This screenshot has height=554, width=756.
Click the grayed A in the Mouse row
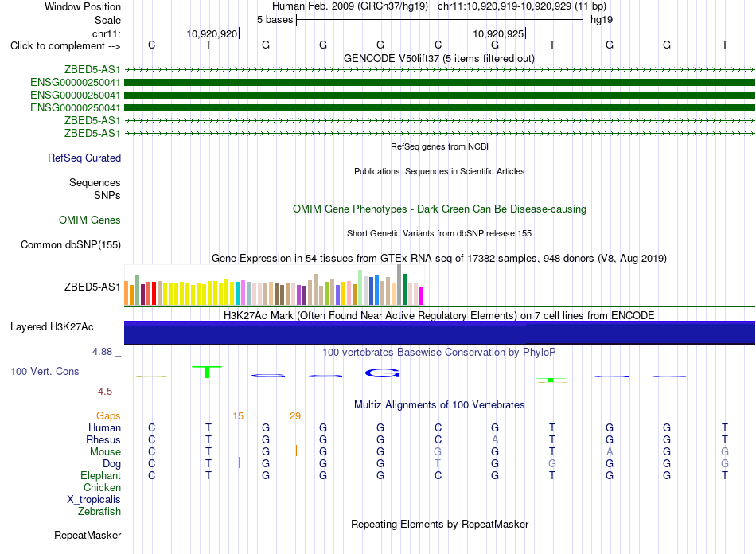(x=610, y=452)
